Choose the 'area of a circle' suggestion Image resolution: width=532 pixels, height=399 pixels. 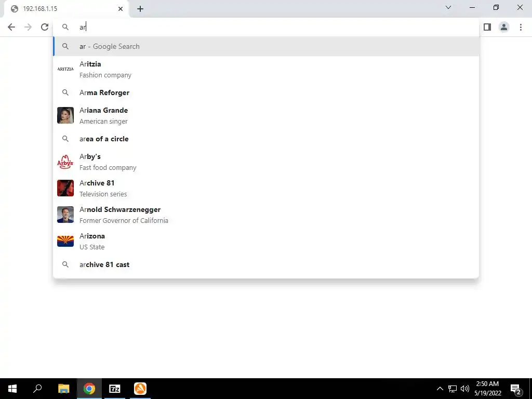click(x=266, y=139)
